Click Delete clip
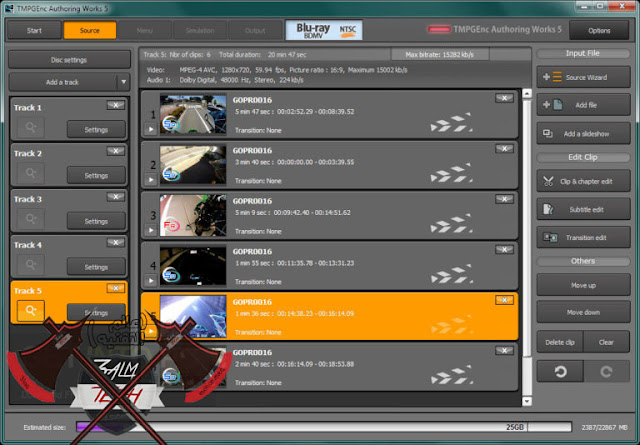This screenshot has width=640, height=445. pyautogui.click(x=560, y=342)
